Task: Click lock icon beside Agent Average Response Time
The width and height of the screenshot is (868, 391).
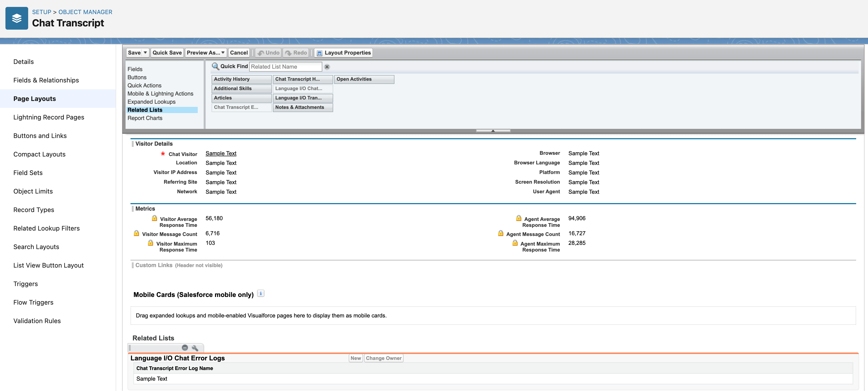Action: pos(519,218)
